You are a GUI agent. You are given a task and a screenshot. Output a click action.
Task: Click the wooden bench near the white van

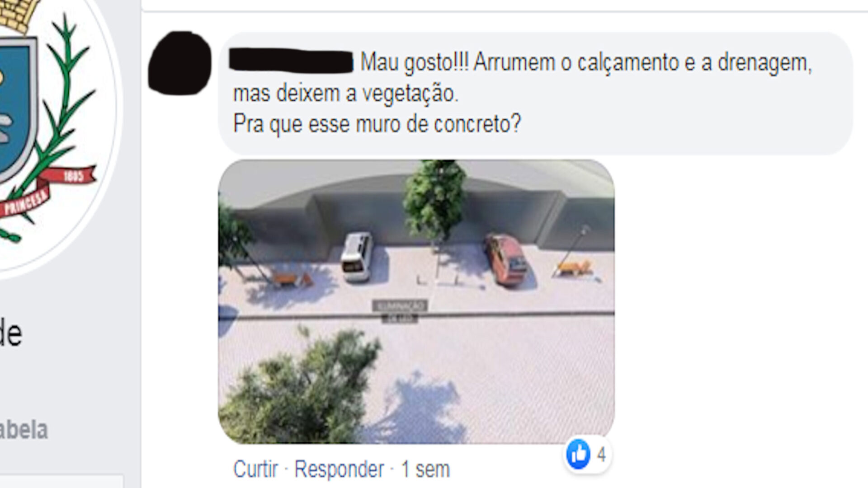pyautogui.click(x=292, y=279)
